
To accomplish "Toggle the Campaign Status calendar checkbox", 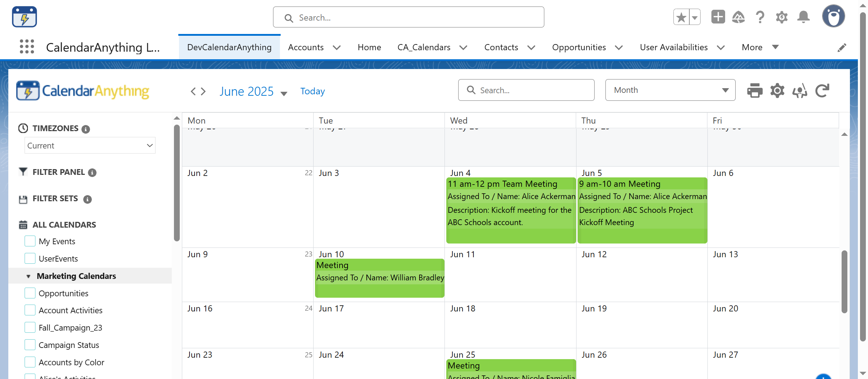I will click(x=30, y=345).
